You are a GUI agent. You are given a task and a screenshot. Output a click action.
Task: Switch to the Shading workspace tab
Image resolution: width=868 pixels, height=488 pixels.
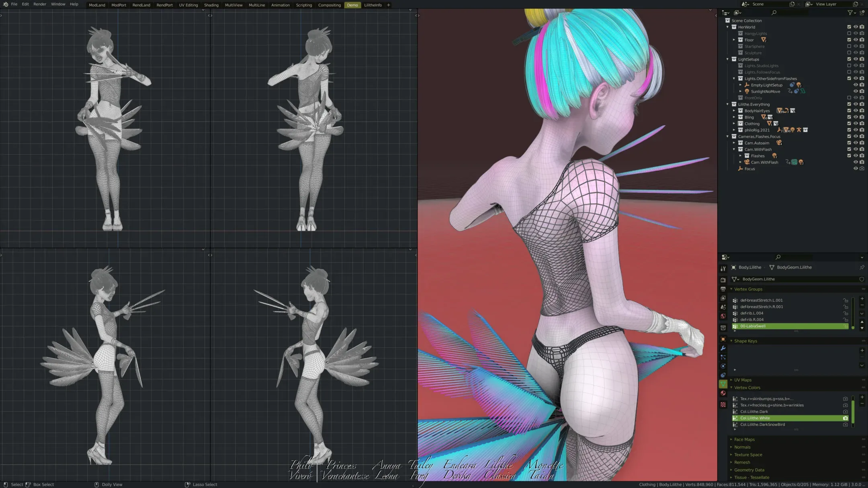[x=211, y=5]
